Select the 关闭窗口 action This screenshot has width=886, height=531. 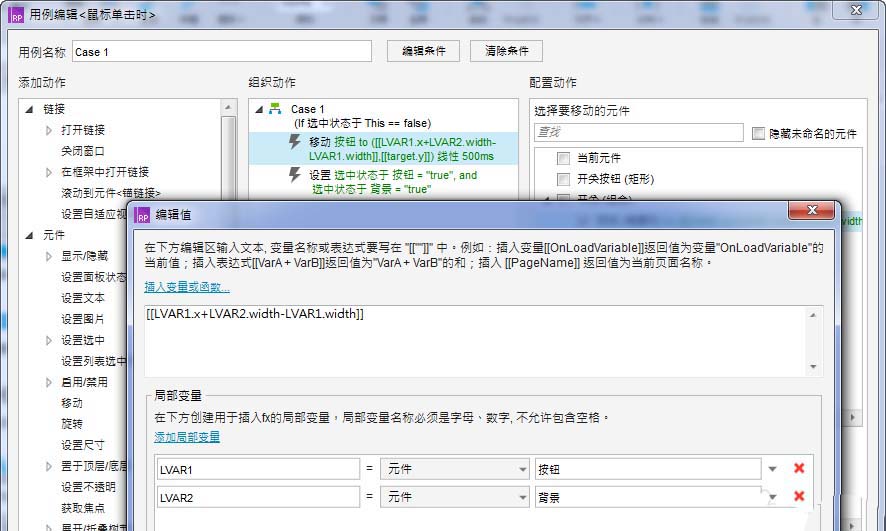[82, 151]
